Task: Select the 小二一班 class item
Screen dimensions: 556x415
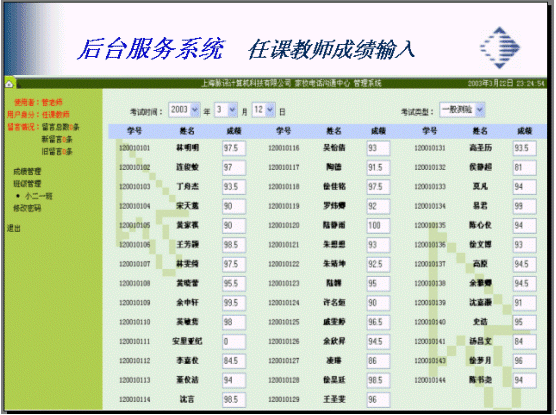Action: coord(39,196)
